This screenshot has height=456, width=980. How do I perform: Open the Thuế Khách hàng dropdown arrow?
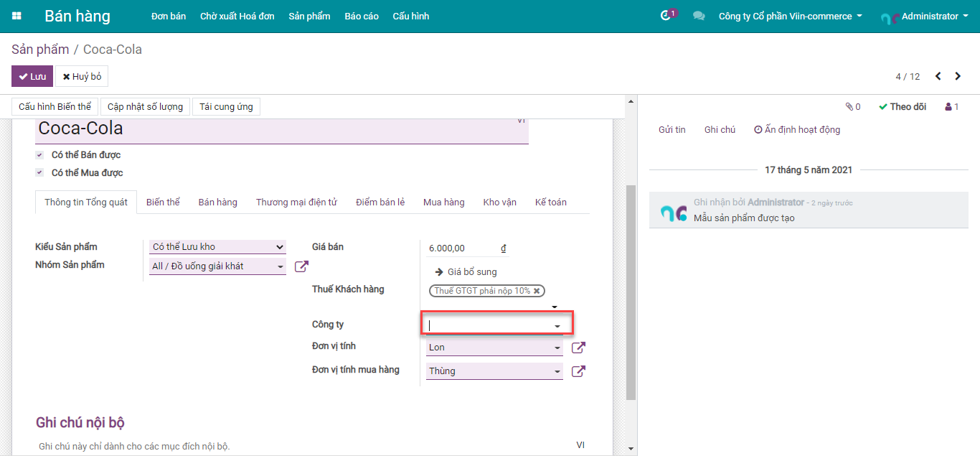coord(555,307)
